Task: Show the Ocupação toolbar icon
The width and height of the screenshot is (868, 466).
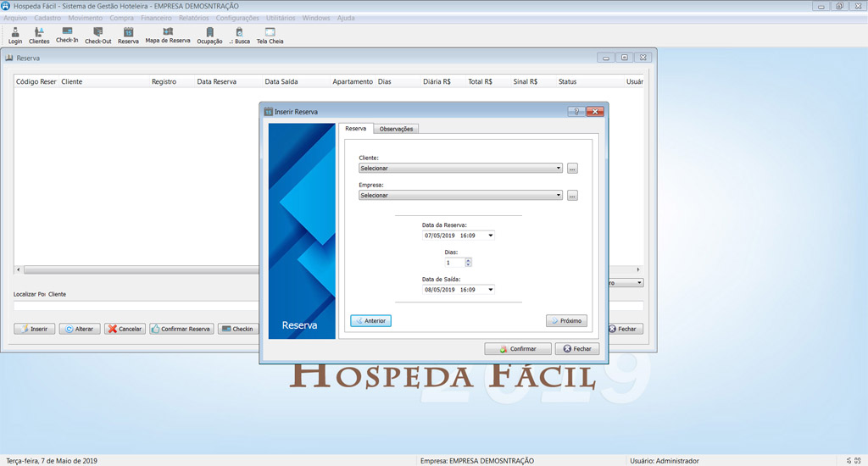Action: [210, 36]
